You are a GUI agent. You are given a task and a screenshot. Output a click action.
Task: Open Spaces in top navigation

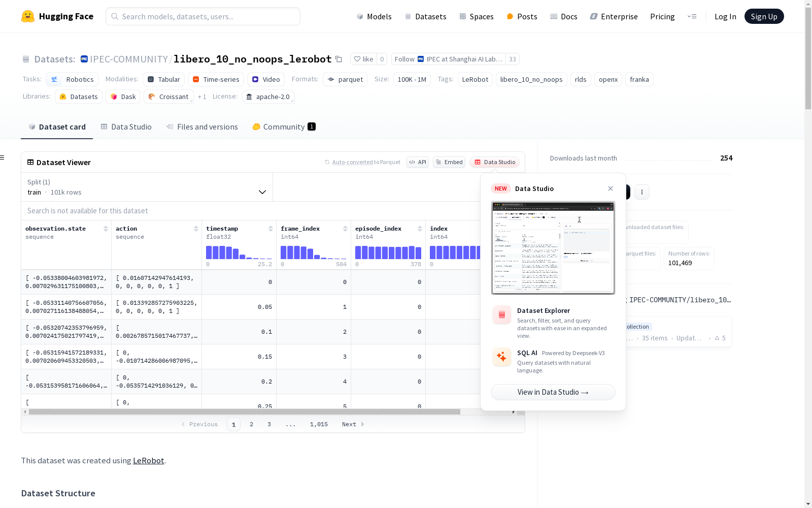click(x=476, y=16)
